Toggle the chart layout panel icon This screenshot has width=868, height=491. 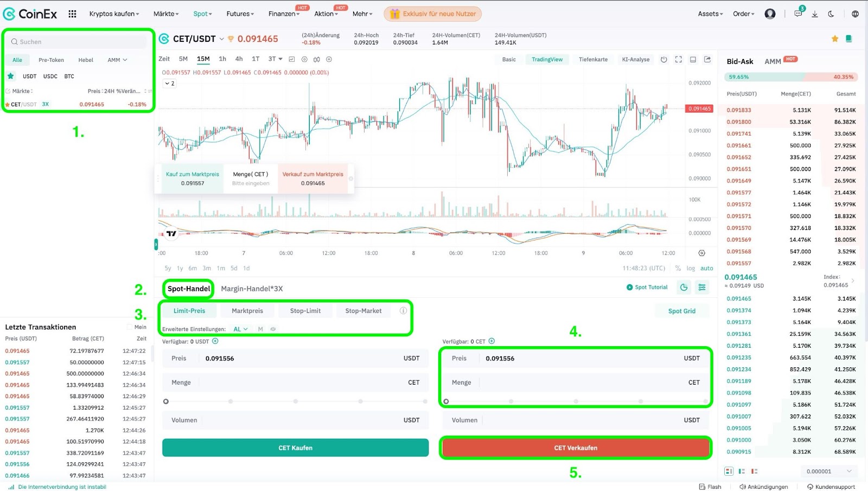[693, 59]
